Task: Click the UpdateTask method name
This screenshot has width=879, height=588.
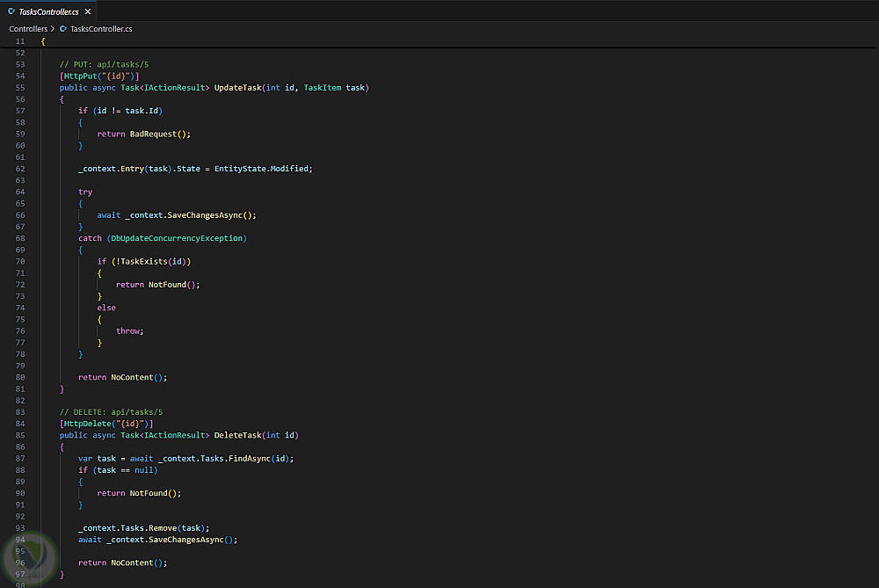Action: (237, 87)
